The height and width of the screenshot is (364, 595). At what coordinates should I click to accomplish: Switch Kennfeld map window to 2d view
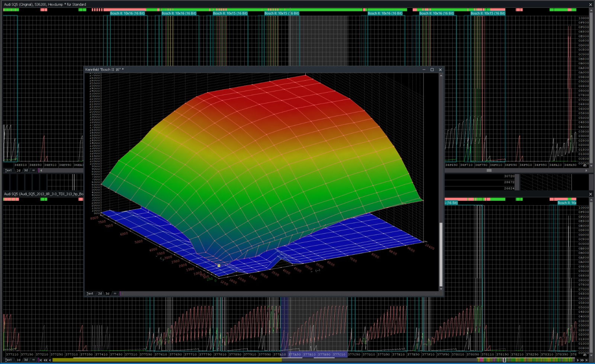(100, 293)
